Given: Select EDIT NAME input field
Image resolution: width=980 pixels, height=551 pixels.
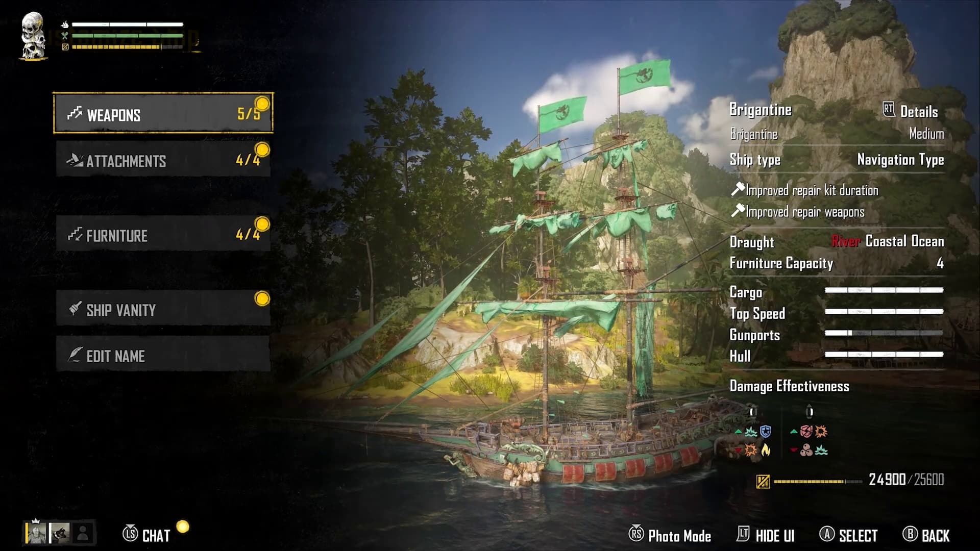Looking at the screenshot, I should [162, 355].
